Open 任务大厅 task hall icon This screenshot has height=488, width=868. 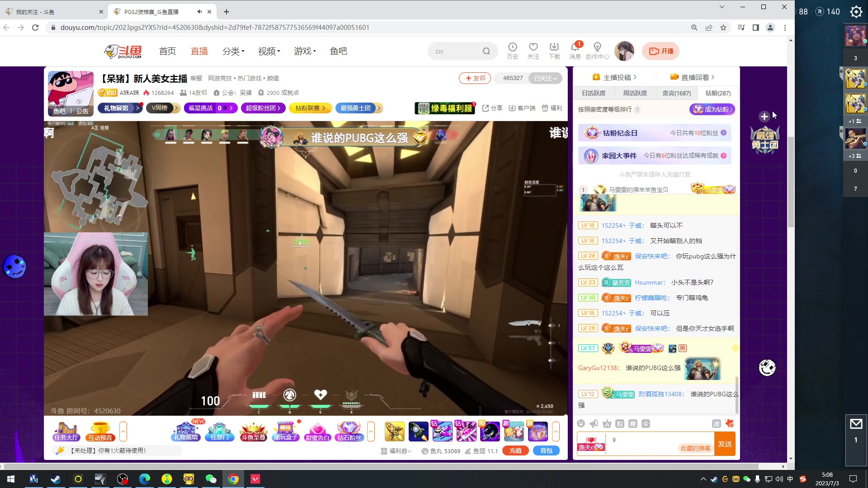pos(66,432)
